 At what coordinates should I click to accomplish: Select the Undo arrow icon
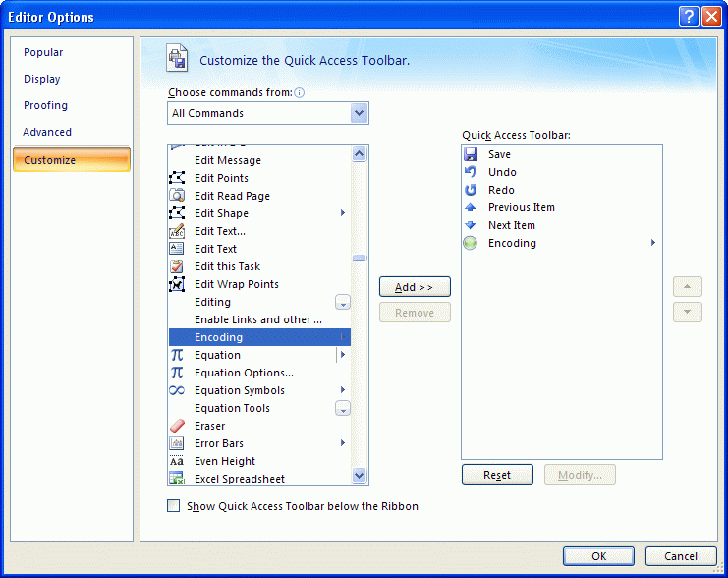pos(471,172)
